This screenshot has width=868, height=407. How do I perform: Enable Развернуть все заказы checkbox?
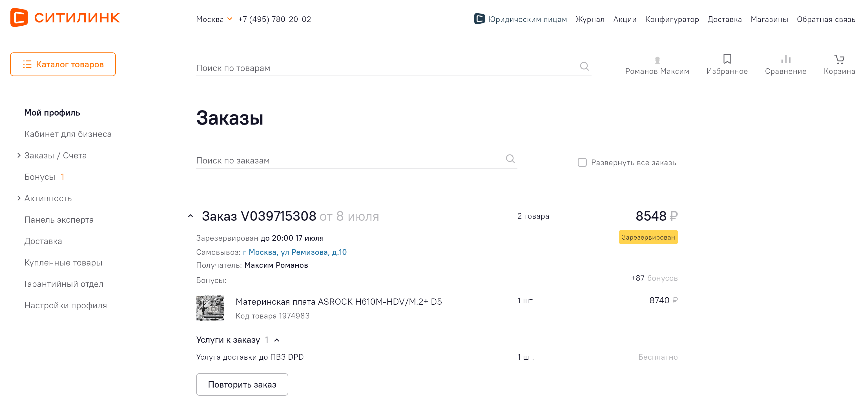point(582,162)
